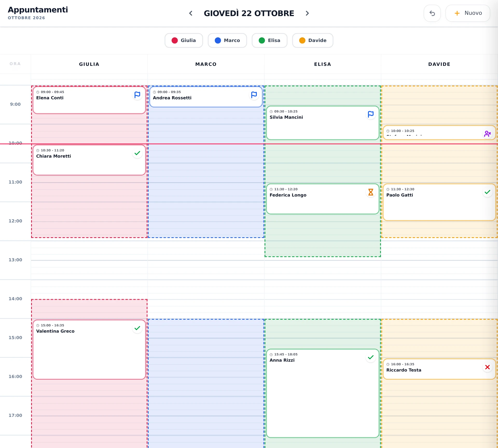Open Valentina Greco's appointment
Screen dimensions: 498x448
[x=89, y=349]
